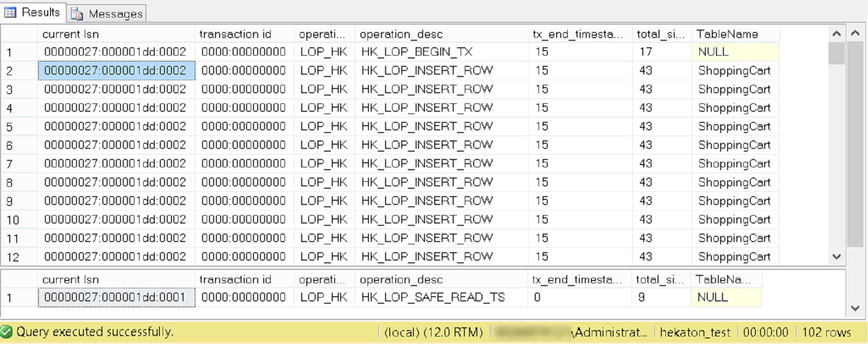
Task: Click ShoppingCart cell in row 5
Action: [x=735, y=126]
